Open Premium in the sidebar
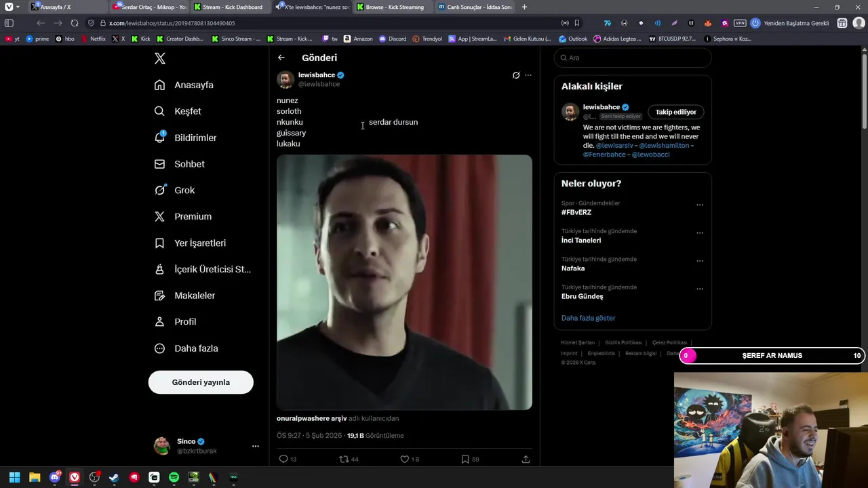Viewport: 868px width, 488px height. point(183,217)
